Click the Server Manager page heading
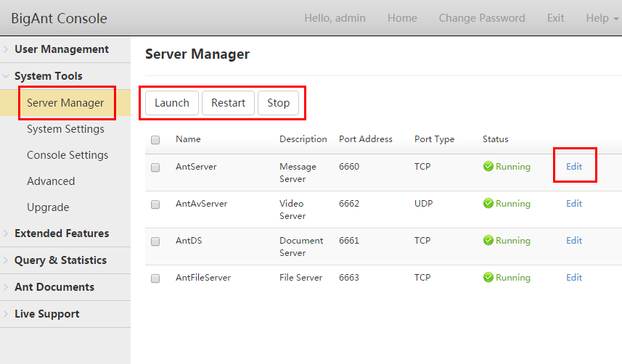622x364 pixels. tap(197, 54)
